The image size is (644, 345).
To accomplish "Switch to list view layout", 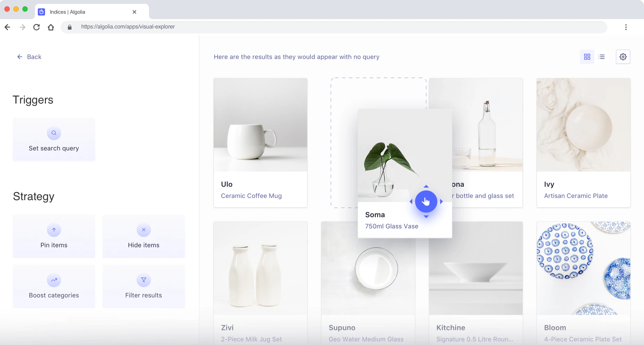I will pyautogui.click(x=602, y=57).
